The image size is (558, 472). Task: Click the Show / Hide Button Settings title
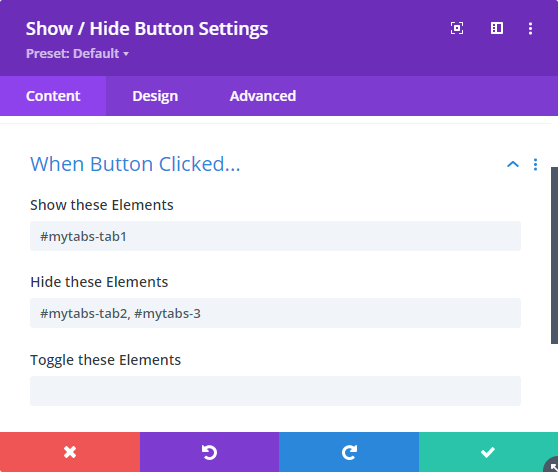147,28
